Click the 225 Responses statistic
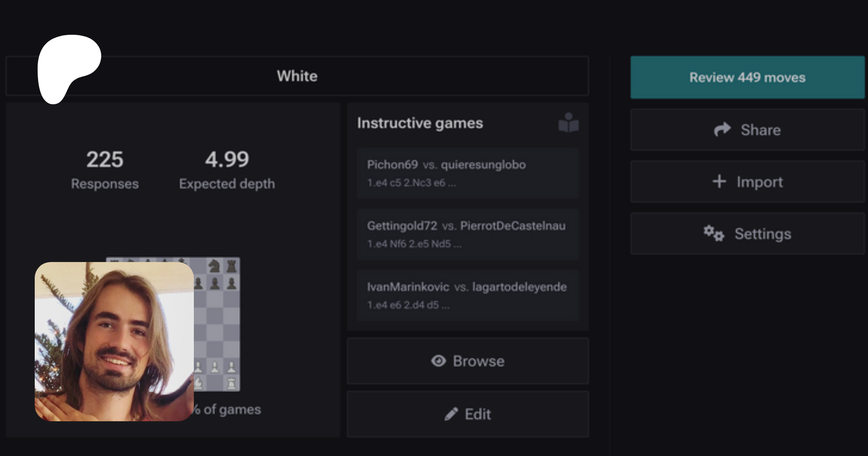 click(105, 169)
